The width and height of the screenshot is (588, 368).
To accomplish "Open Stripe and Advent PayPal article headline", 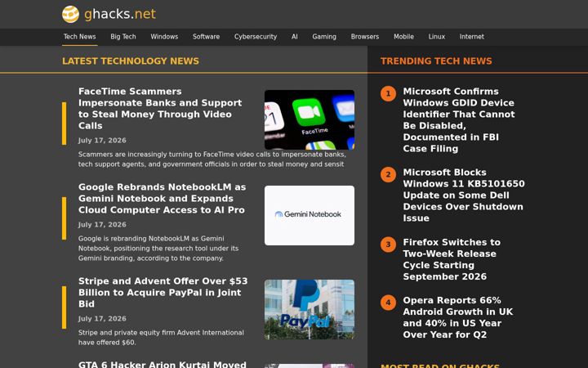I will 163,293.
